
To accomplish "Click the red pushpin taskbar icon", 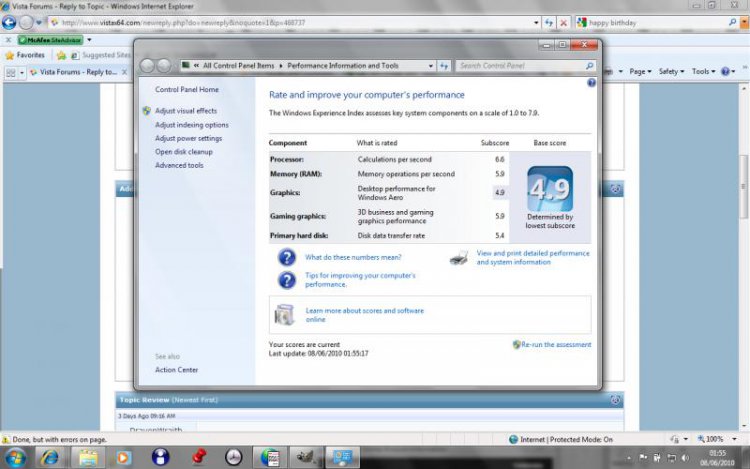I will pyautogui.click(x=199, y=458).
